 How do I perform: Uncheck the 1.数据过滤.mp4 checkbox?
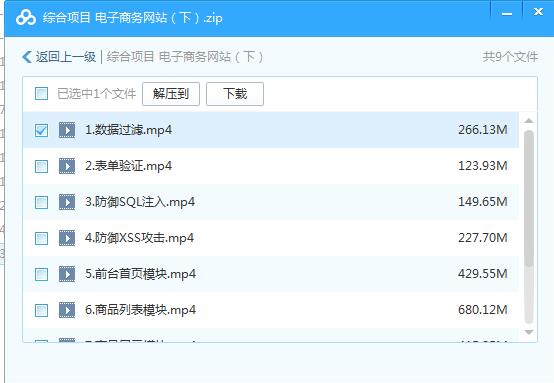coord(41,130)
